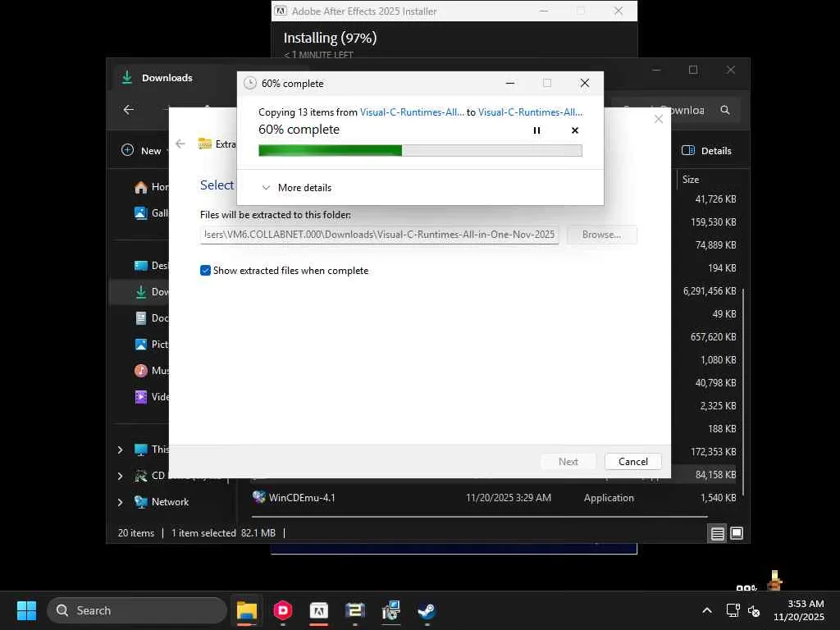Image resolution: width=840 pixels, height=630 pixels.
Task: Open Steam from the taskbar
Action: 427,610
